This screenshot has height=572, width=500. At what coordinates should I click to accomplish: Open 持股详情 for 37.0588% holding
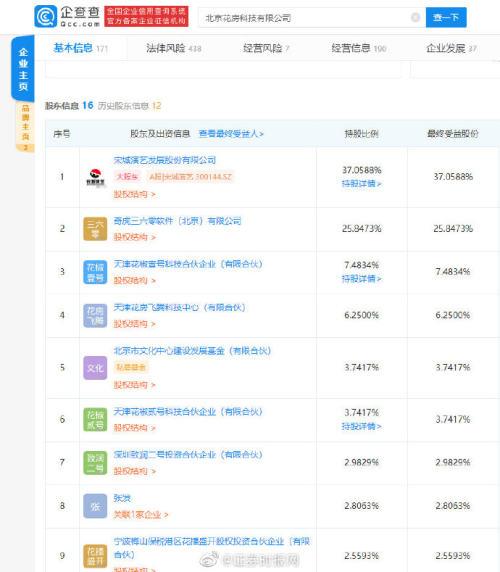[x=361, y=184]
